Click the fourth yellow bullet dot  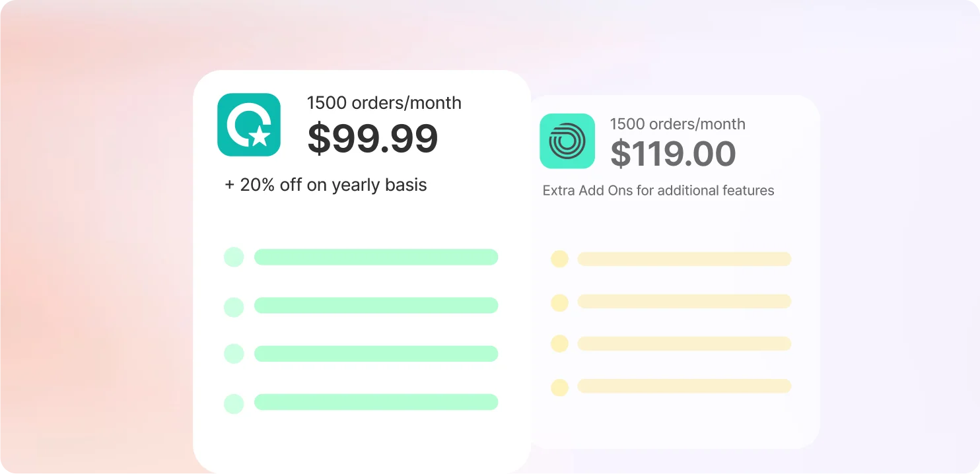[x=559, y=388]
